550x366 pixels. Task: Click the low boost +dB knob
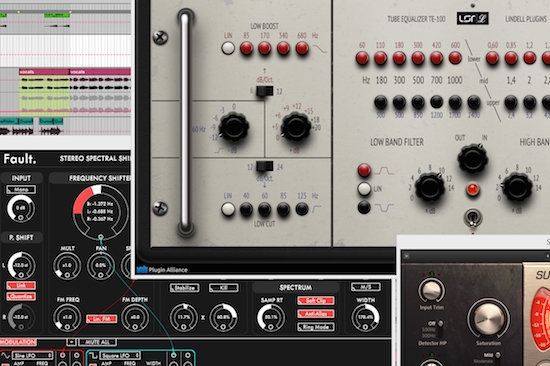pos(295,127)
